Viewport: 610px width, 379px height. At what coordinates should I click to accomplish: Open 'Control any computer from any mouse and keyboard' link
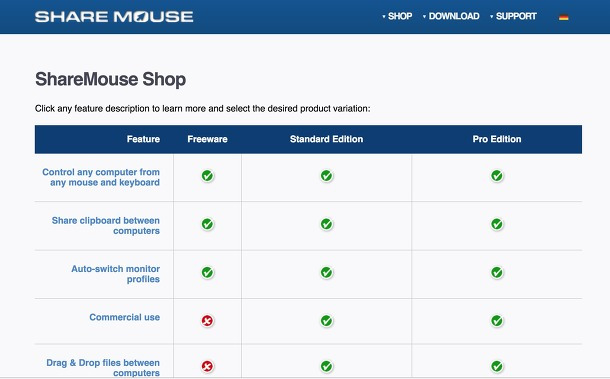[101, 177]
